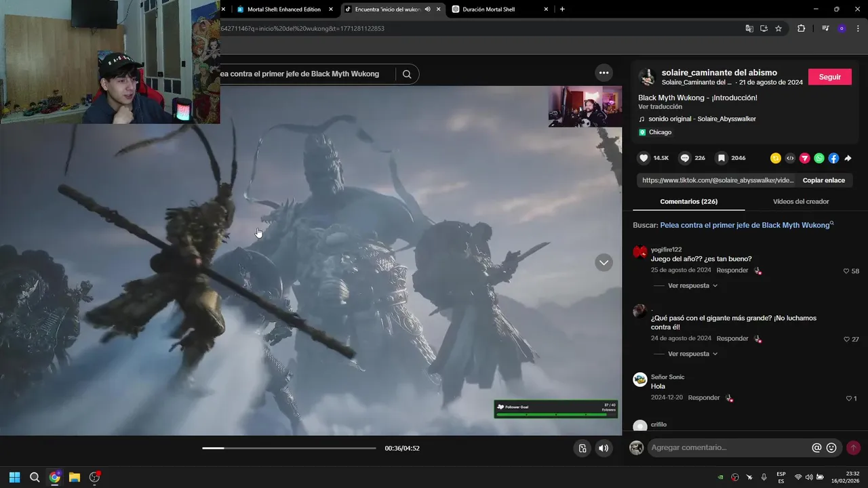Repost using the yellow repost icon

pos(776,158)
